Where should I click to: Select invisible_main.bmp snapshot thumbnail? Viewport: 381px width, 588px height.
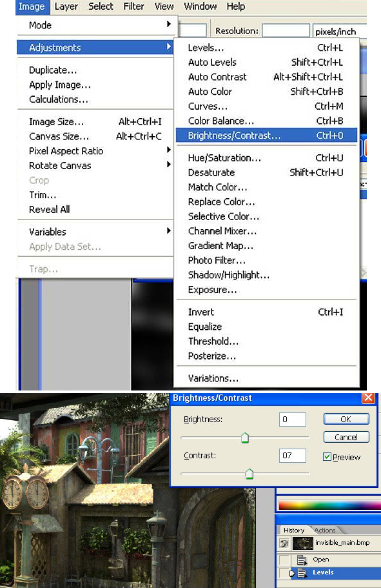click(303, 543)
